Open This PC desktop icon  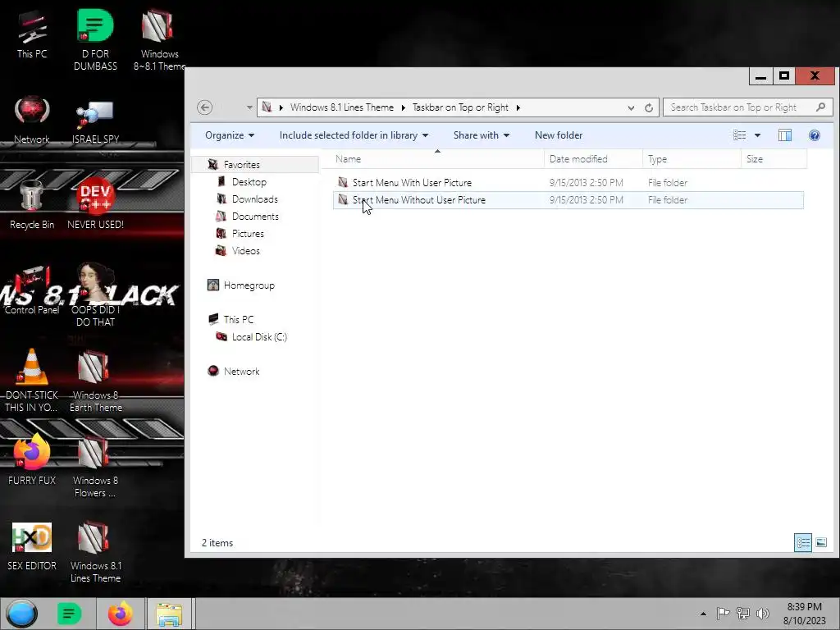[32, 34]
